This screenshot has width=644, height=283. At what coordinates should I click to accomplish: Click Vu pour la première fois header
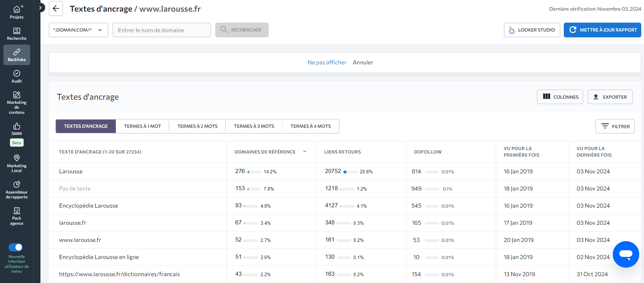tap(521, 151)
